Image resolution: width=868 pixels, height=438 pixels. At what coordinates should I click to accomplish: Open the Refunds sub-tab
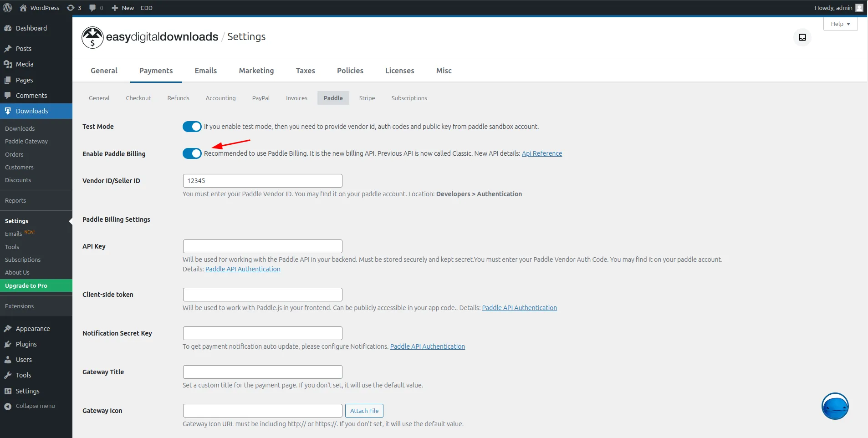(178, 98)
